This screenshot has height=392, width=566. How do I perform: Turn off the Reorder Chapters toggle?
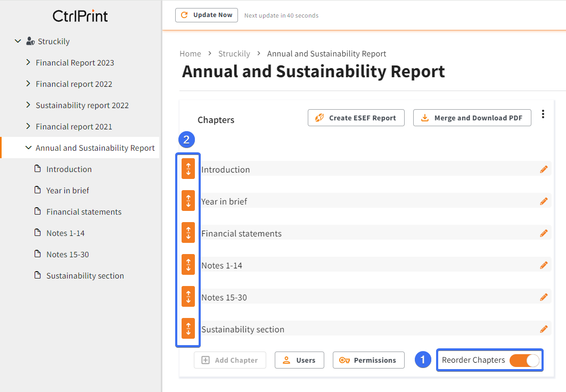(x=524, y=360)
